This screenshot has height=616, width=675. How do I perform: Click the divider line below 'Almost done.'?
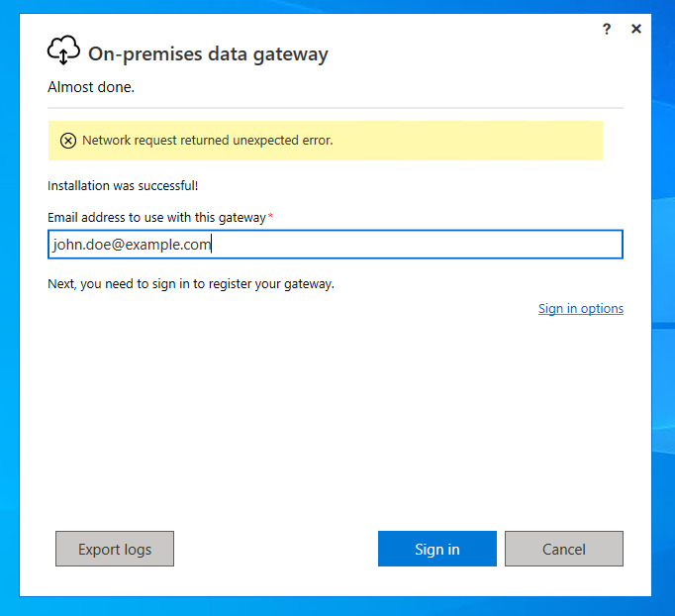click(x=335, y=107)
